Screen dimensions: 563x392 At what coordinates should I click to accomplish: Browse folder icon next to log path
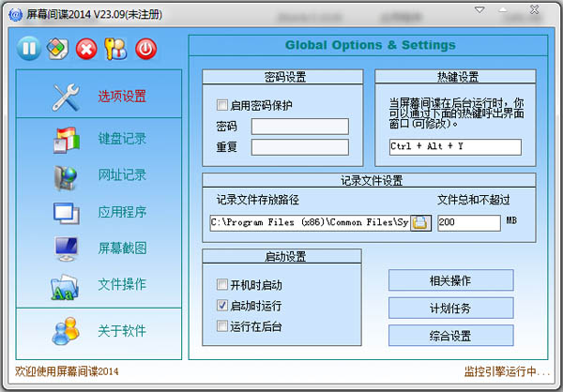pos(420,222)
